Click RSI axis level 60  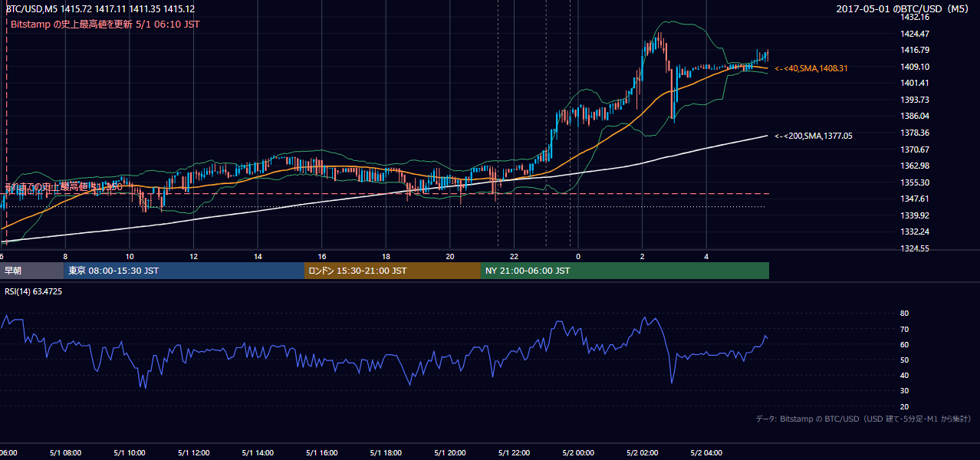[x=904, y=344]
